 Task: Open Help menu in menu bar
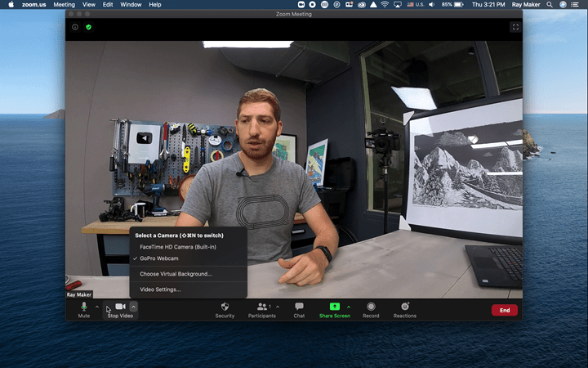155,5
